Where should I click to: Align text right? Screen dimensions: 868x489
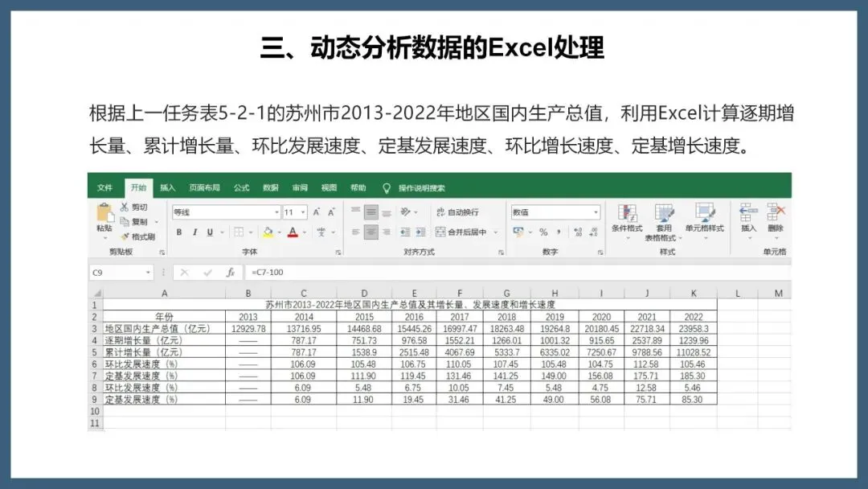[387, 232]
